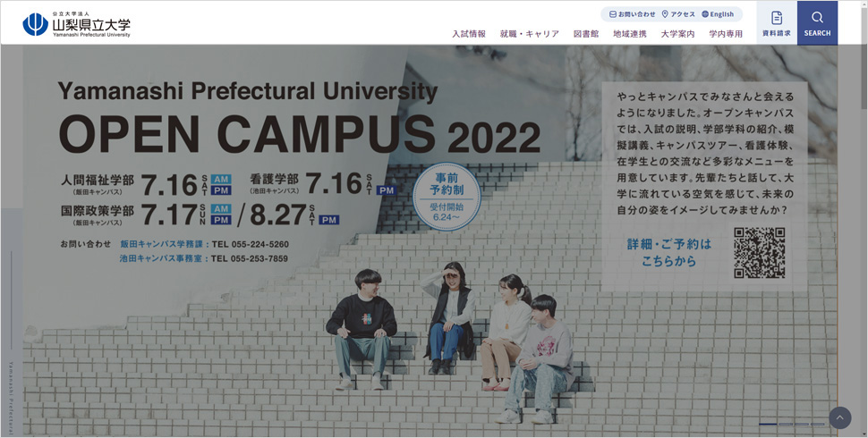Image resolution: width=868 pixels, height=438 pixels.
Task: Select the last slideshow indicator bar
Action: pyautogui.click(x=818, y=425)
